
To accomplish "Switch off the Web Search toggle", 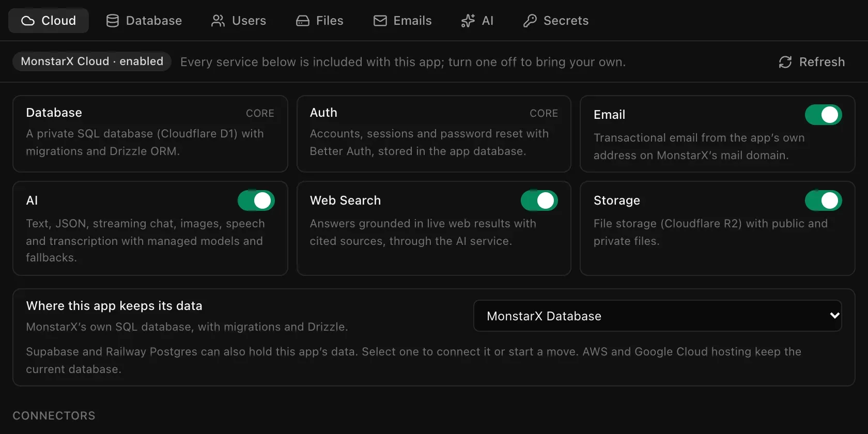I will coord(539,200).
